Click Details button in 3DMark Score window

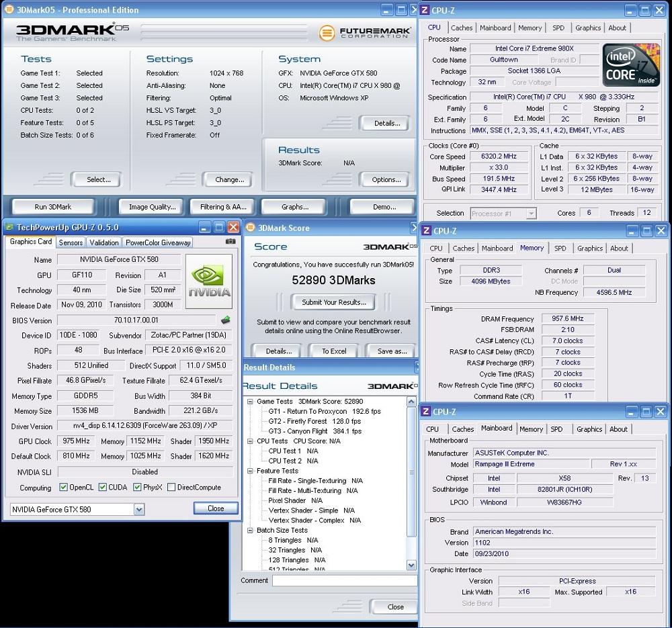(x=279, y=351)
